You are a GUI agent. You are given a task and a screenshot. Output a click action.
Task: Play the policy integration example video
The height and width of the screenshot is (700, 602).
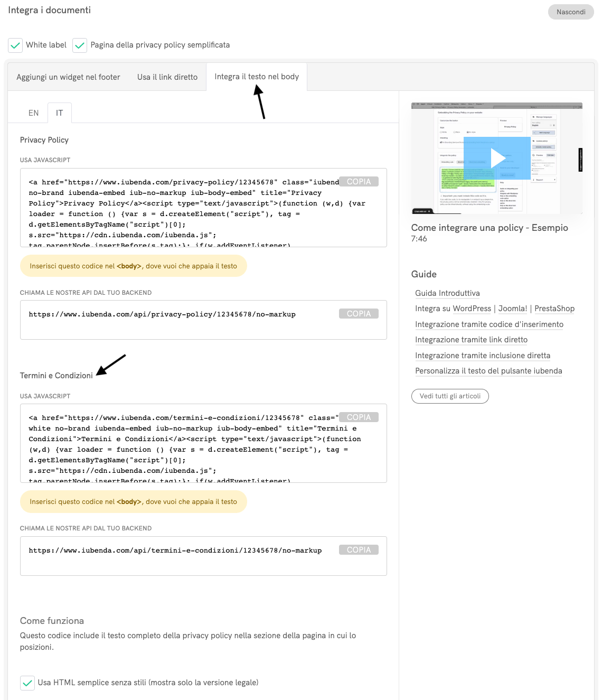tap(496, 158)
